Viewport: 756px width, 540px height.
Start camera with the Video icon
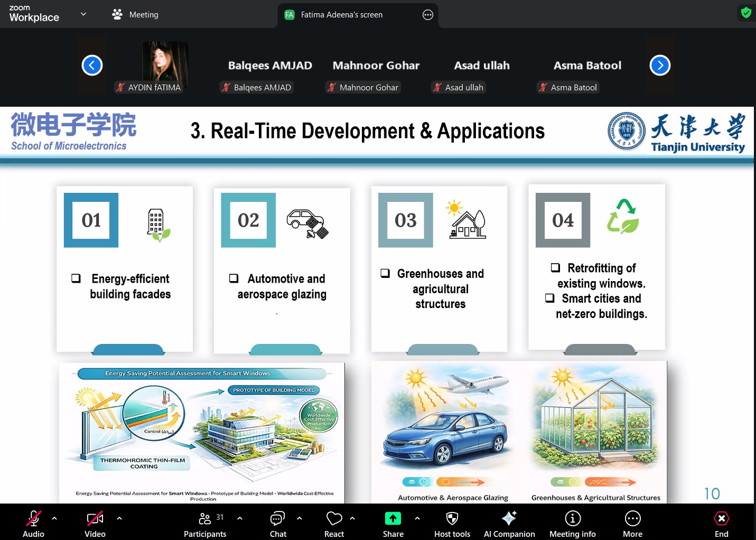(x=95, y=518)
